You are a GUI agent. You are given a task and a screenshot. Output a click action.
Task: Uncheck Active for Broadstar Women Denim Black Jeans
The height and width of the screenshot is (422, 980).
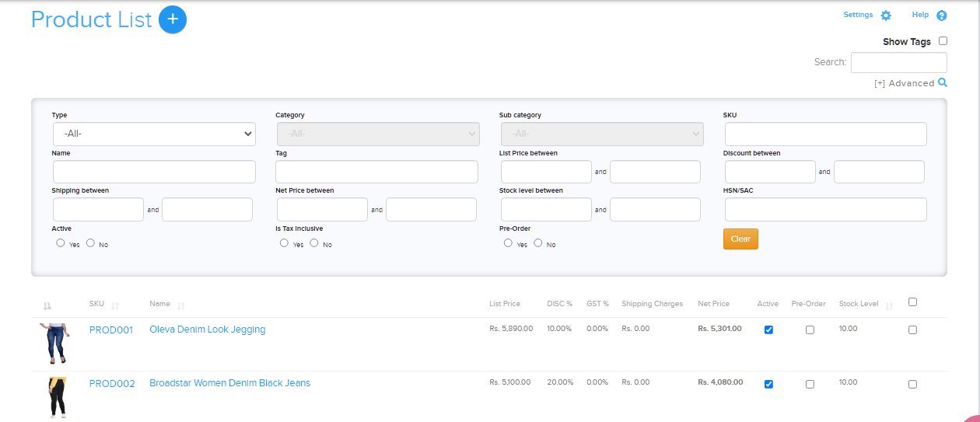[x=768, y=384]
